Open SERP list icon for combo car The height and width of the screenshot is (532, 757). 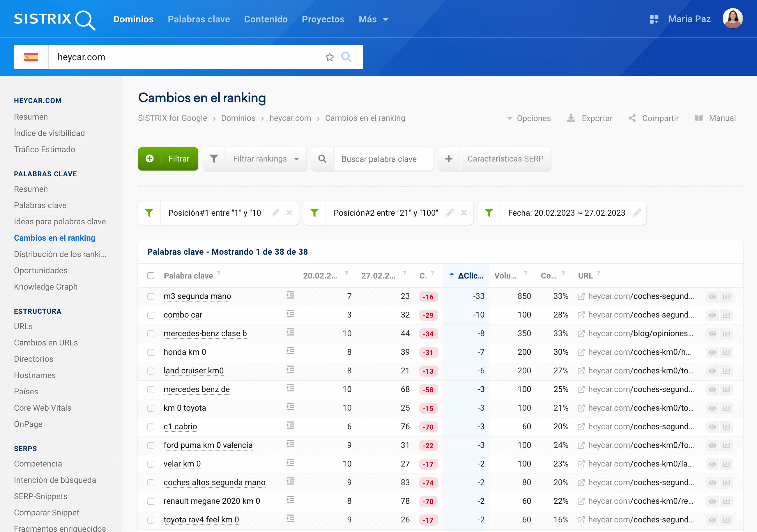[290, 314]
